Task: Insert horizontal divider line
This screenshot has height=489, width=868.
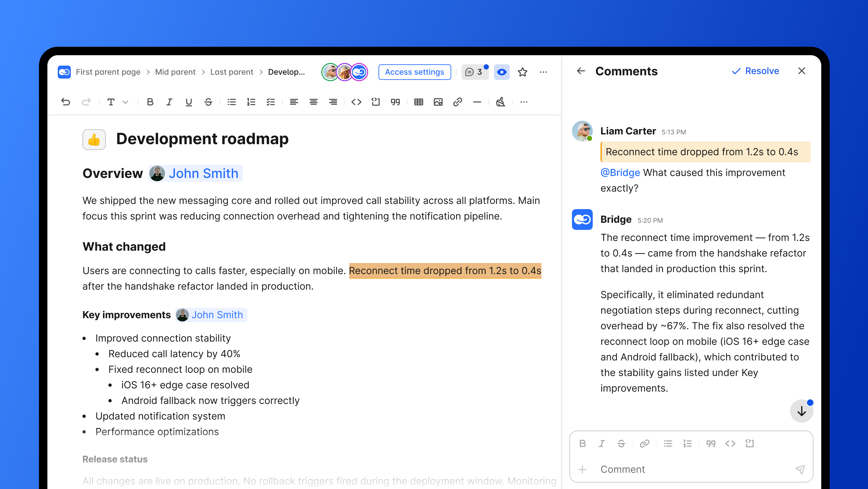Action: [x=477, y=102]
